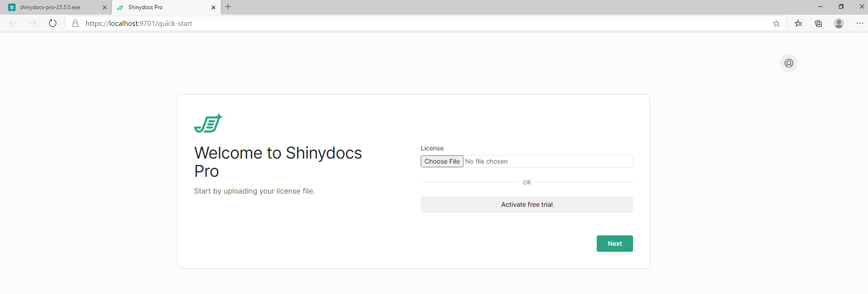Switch to the shinydocs-pro-25.5.0.exe tab
This screenshot has height=294, width=868.
50,7
